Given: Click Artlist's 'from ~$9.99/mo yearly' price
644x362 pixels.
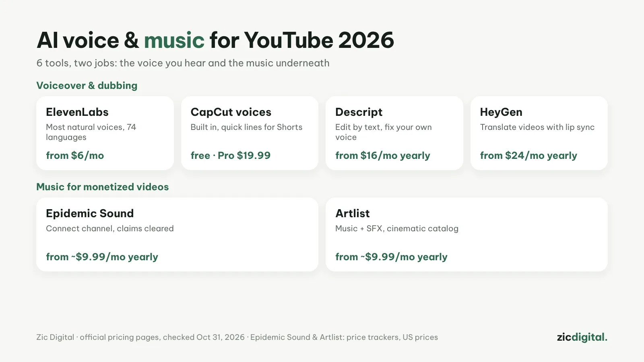Looking at the screenshot, I should pos(391,257).
